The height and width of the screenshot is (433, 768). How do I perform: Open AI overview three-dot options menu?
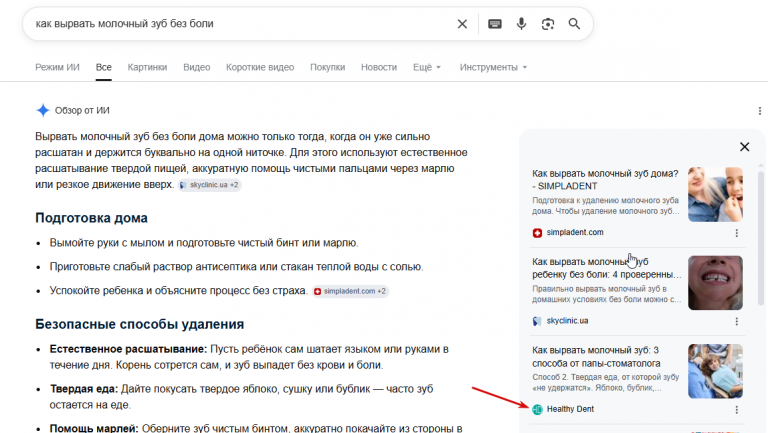click(x=760, y=111)
